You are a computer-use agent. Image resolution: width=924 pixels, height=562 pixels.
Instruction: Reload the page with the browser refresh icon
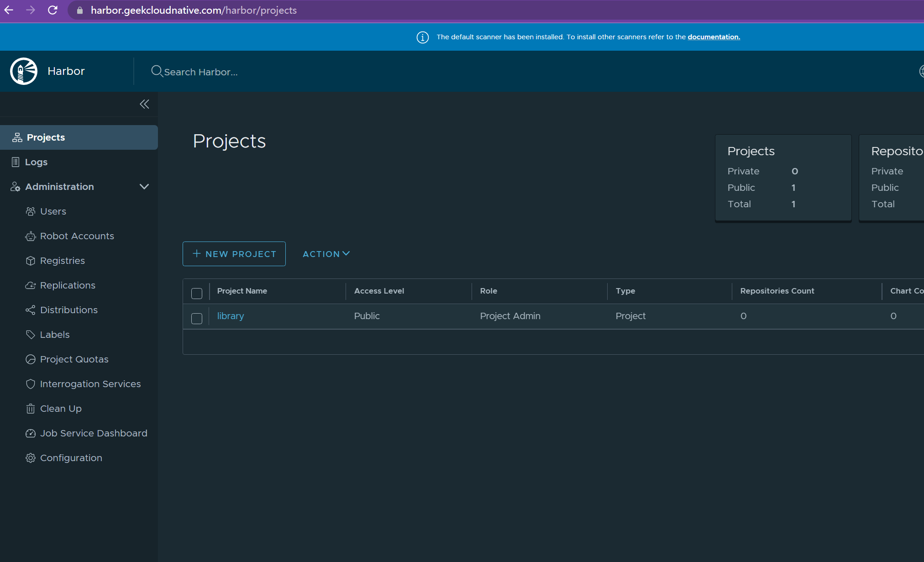point(52,10)
